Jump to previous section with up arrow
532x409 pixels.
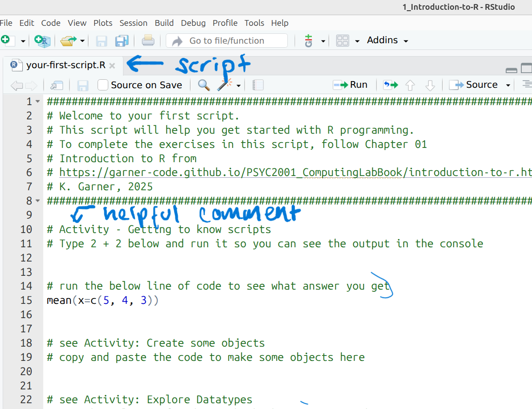409,85
